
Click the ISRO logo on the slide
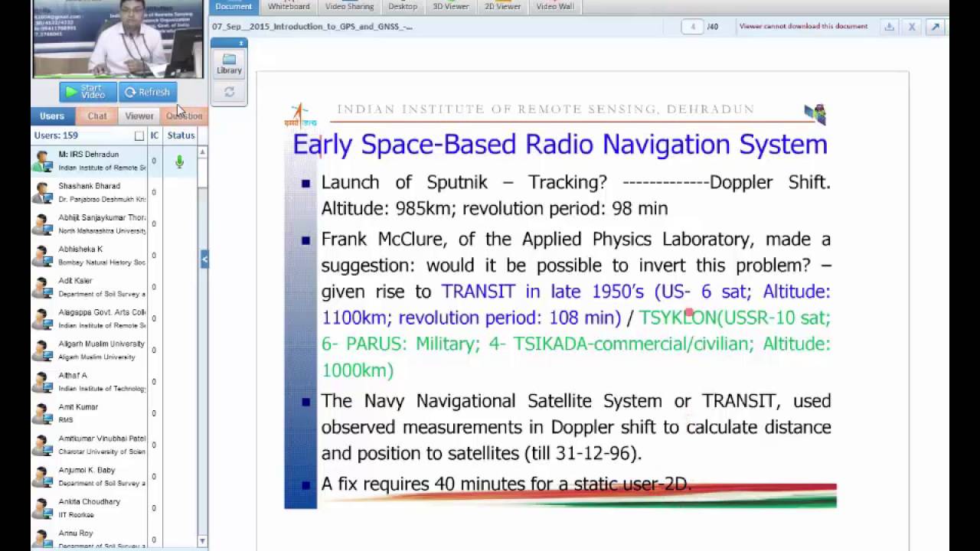pyautogui.click(x=300, y=116)
